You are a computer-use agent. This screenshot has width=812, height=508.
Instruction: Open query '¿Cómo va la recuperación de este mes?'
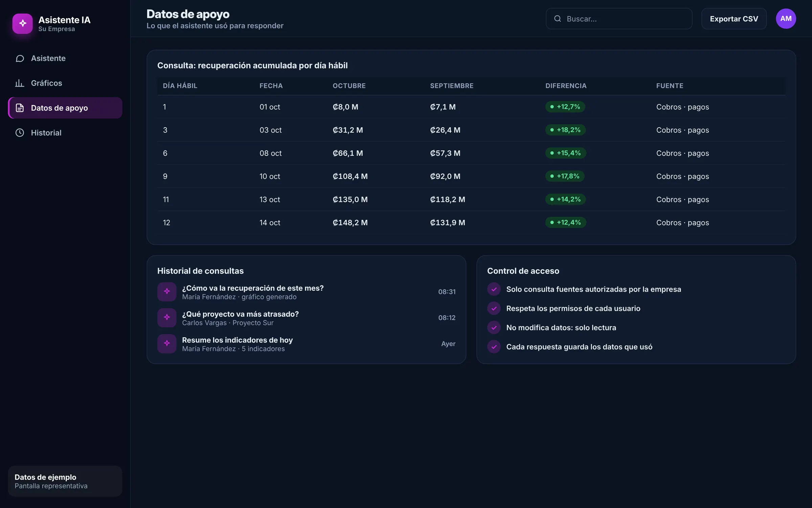[306, 292]
